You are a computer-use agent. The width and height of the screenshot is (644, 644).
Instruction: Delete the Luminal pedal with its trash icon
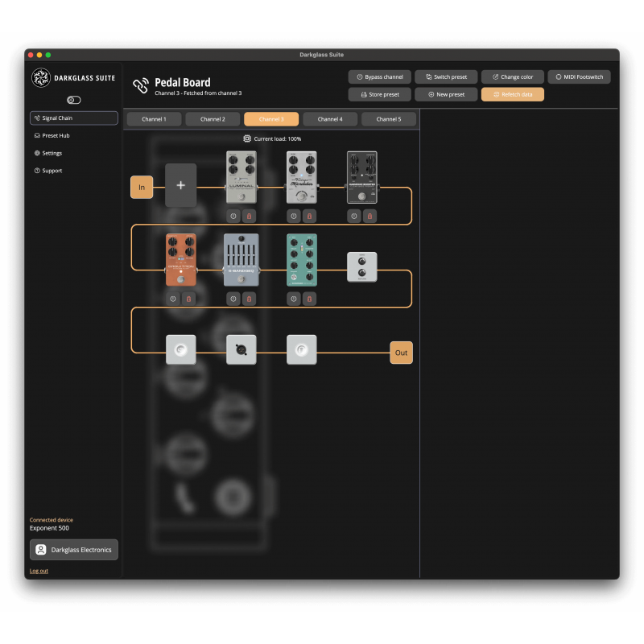[x=250, y=216]
